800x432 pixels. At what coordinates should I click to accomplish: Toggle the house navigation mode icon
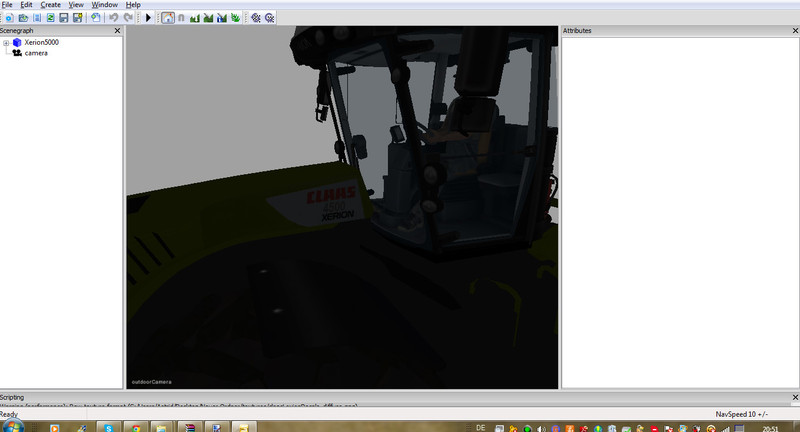coord(168,18)
